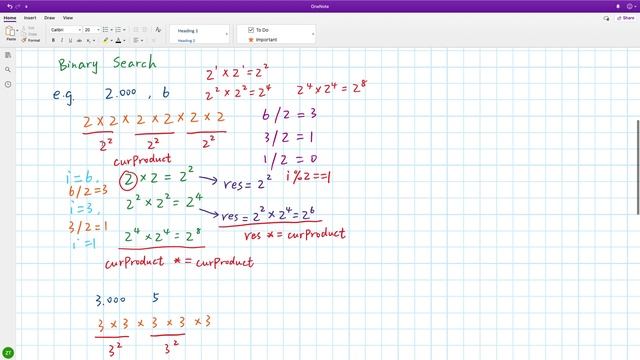
Task: Toggle bold formatting
Action: [53, 40]
